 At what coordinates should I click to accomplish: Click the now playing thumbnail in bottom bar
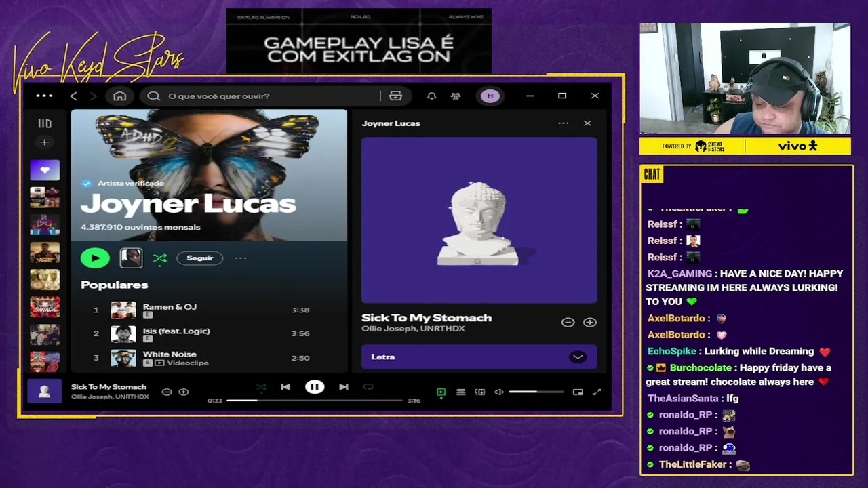pyautogui.click(x=44, y=391)
